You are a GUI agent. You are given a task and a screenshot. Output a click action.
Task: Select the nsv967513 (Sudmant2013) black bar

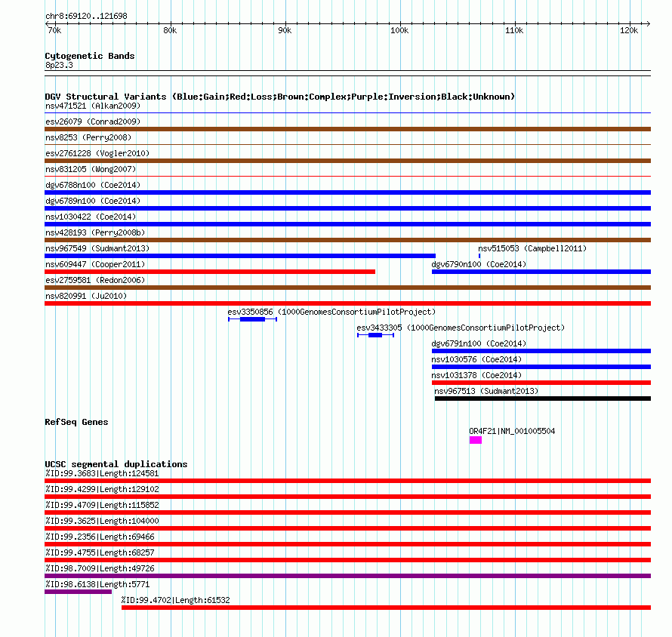pos(543,399)
